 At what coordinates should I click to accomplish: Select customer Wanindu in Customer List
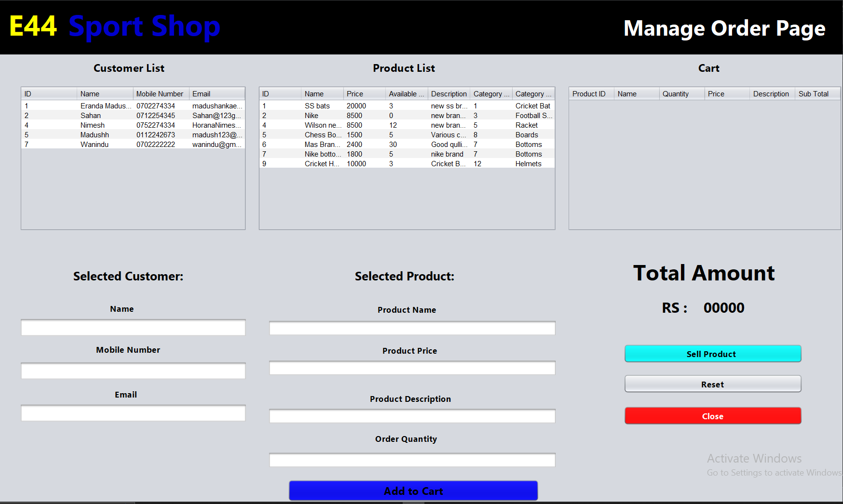pyautogui.click(x=95, y=145)
